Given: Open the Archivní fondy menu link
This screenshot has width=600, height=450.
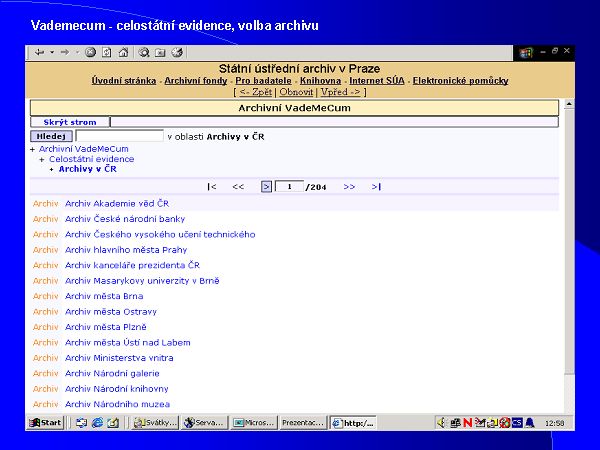Looking at the screenshot, I should (196, 81).
